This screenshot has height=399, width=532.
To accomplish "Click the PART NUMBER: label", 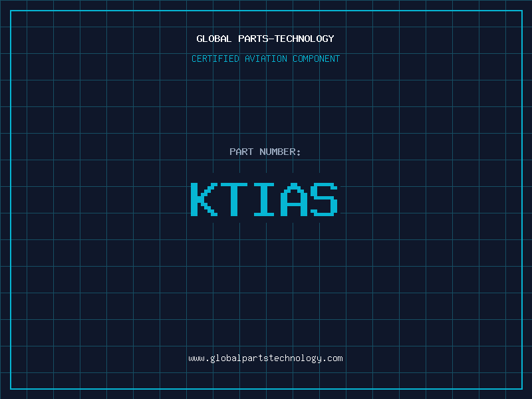I will (265, 152).
